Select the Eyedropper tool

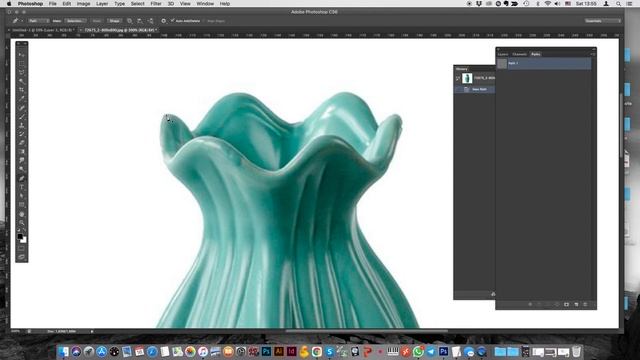click(22, 99)
